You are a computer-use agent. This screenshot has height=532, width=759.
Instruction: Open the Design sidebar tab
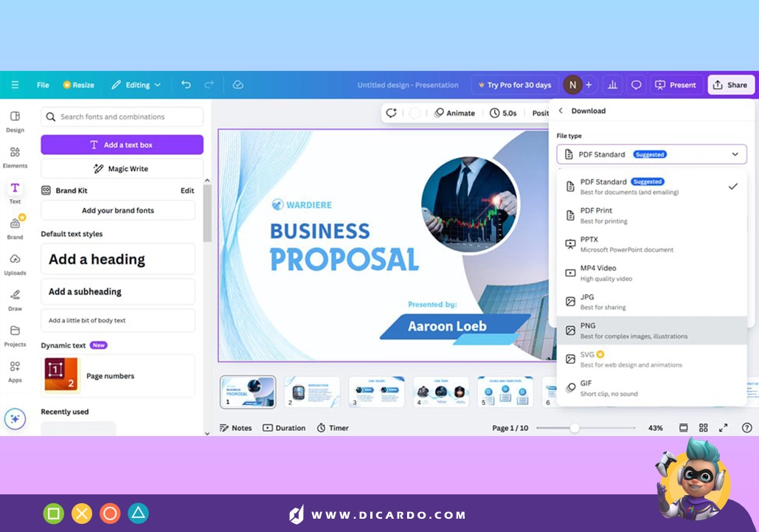coord(15,122)
